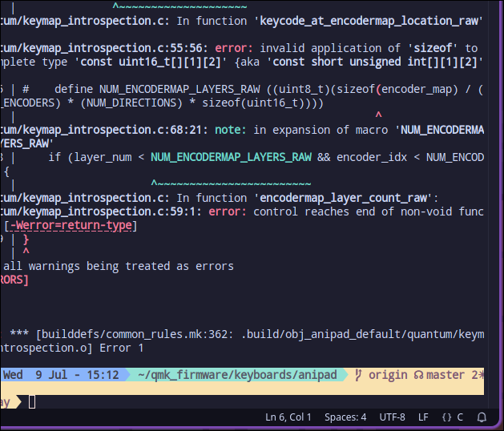This screenshot has height=431, width=504.
Task: Click the terminal prompt cursor block
Action: tap(32, 401)
